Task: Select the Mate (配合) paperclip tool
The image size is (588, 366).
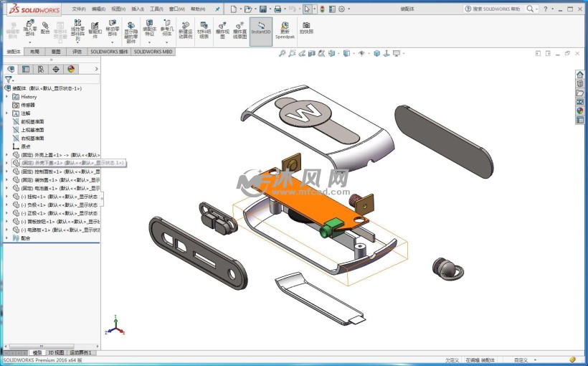Action: pos(45,28)
